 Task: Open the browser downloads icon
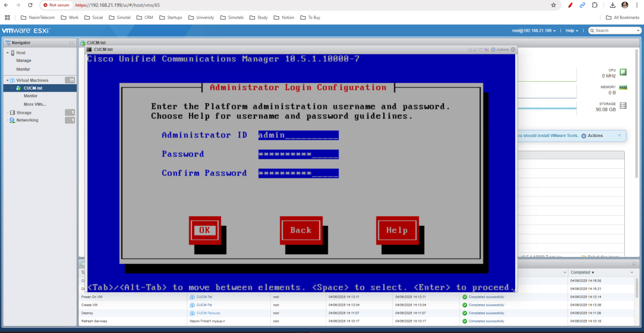[x=613, y=5]
